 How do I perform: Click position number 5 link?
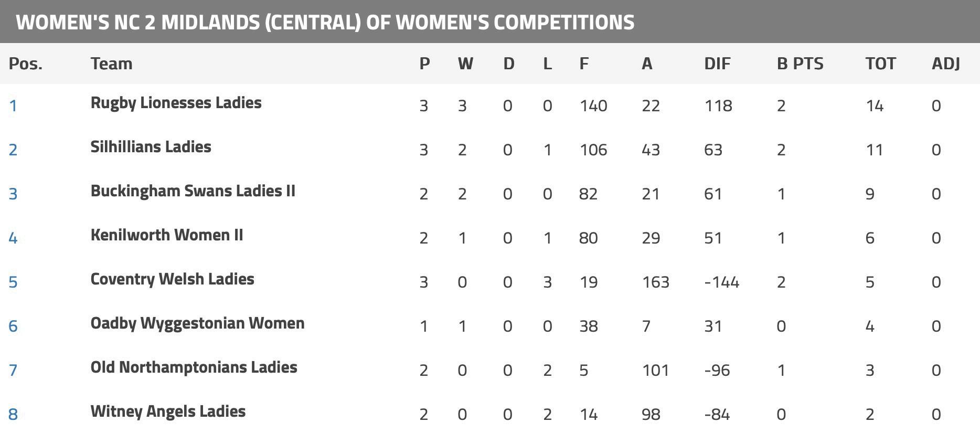13,282
